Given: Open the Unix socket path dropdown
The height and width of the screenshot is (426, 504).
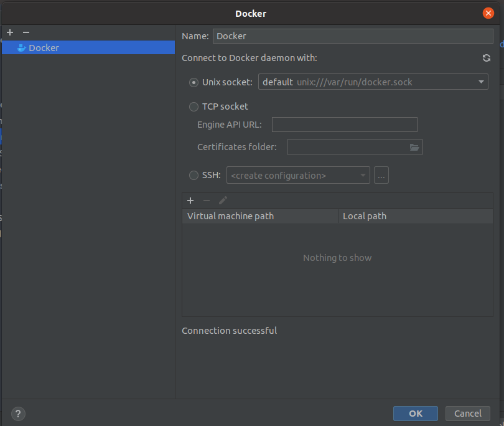Looking at the screenshot, I should (481, 82).
